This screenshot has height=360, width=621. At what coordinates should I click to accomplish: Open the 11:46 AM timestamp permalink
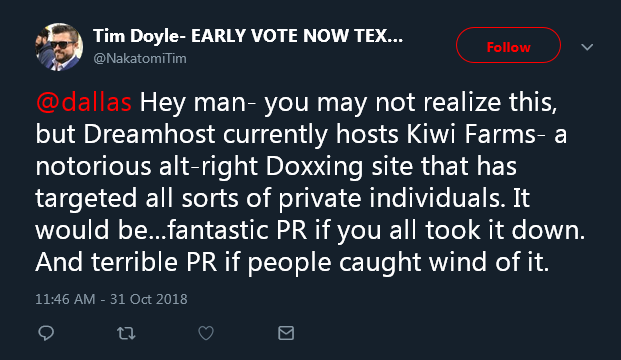pyautogui.click(x=65, y=299)
